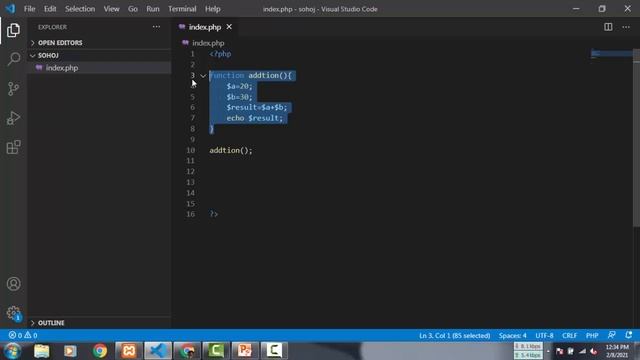The width and height of the screenshot is (640, 360).
Task: Switch to Visual Studio Code taskbar icon
Action: point(158,351)
